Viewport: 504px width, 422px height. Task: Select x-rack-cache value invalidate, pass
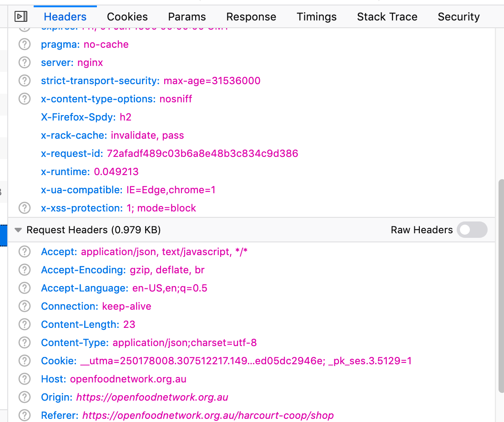(x=147, y=136)
